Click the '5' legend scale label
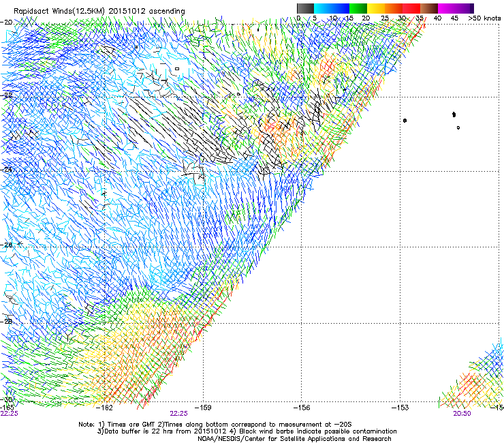The height and width of the screenshot is (443, 504). click(x=315, y=18)
